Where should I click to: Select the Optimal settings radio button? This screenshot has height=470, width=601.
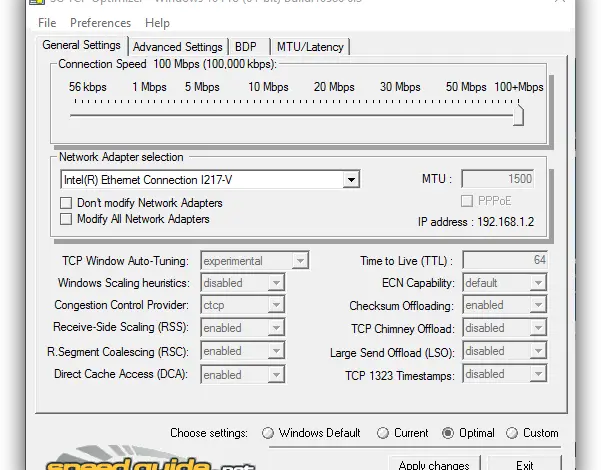click(448, 433)
